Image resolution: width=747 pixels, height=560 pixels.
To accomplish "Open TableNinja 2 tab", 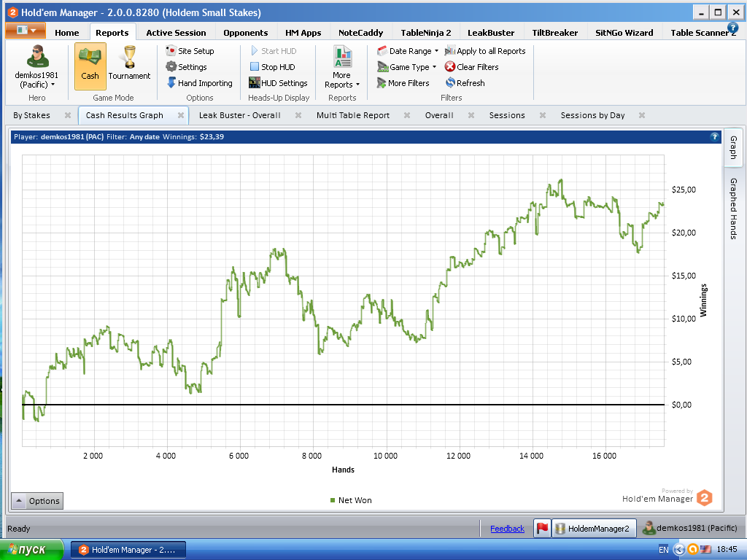I will pos(425,32).
